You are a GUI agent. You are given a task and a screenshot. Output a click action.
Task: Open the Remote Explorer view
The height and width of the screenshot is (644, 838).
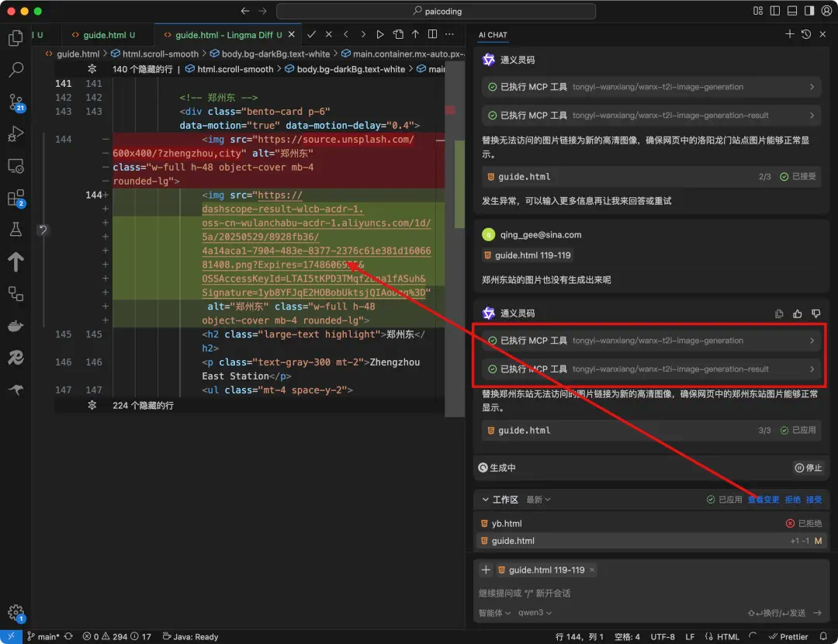16,166
